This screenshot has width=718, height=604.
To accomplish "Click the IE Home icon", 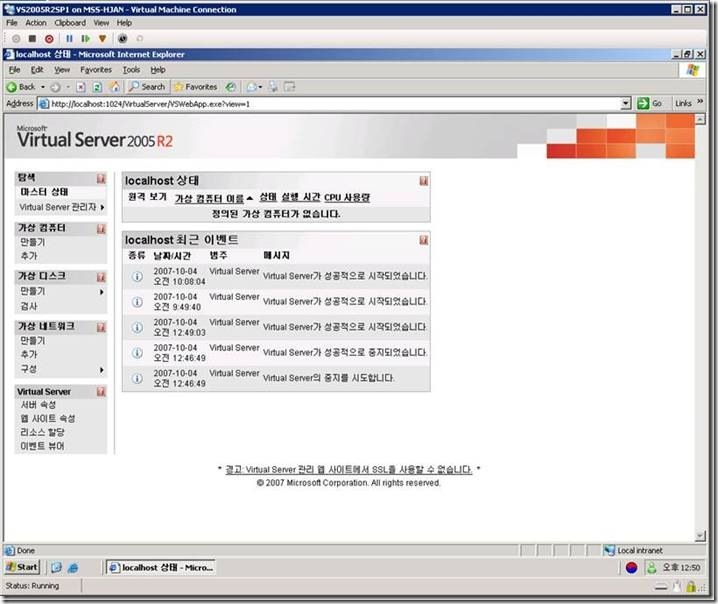I will click(115, 87).
